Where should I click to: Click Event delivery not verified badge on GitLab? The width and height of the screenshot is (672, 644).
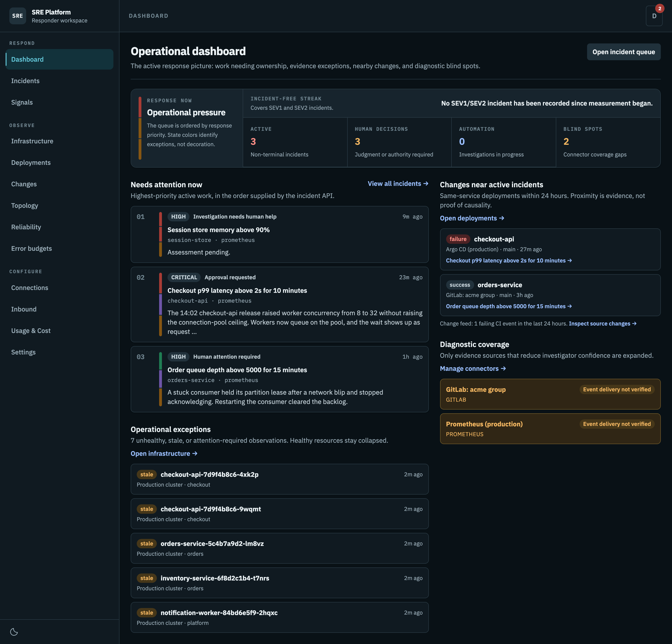click(616, 389)
